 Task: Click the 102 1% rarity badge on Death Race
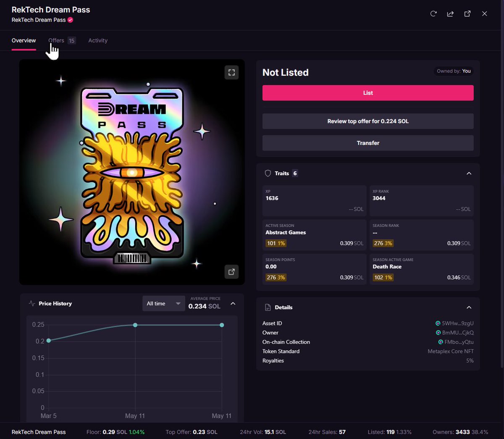383,277
